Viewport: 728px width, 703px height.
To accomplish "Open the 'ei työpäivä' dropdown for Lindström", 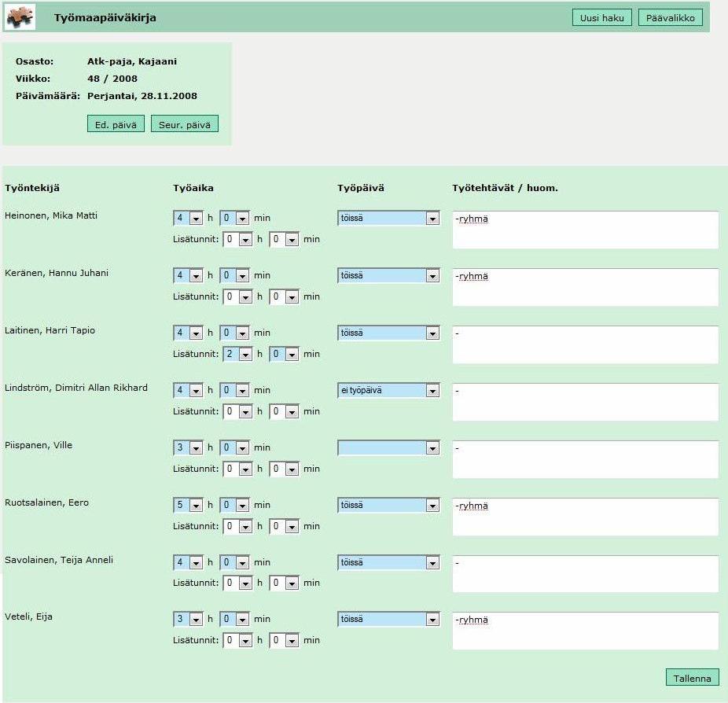I will coord(388,390).
